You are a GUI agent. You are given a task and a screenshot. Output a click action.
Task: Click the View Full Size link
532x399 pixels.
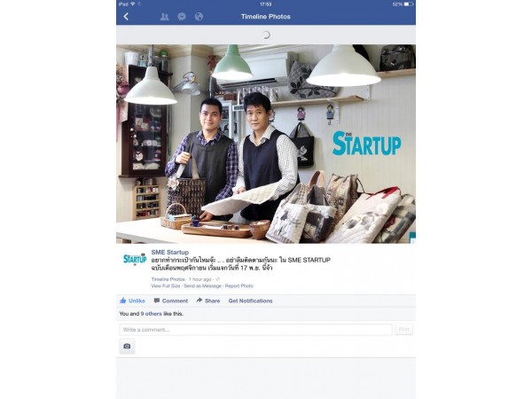pyautogui.click(x=166, y=286)
